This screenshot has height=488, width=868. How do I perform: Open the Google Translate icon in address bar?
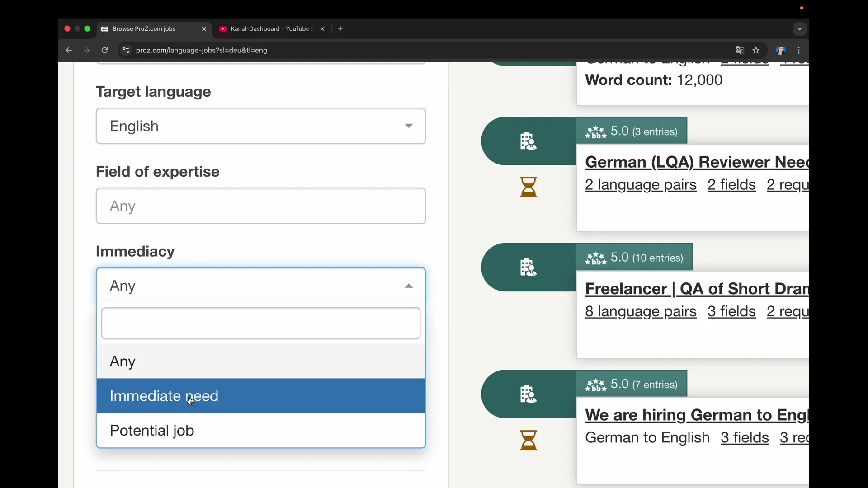[x=740, y=50]
